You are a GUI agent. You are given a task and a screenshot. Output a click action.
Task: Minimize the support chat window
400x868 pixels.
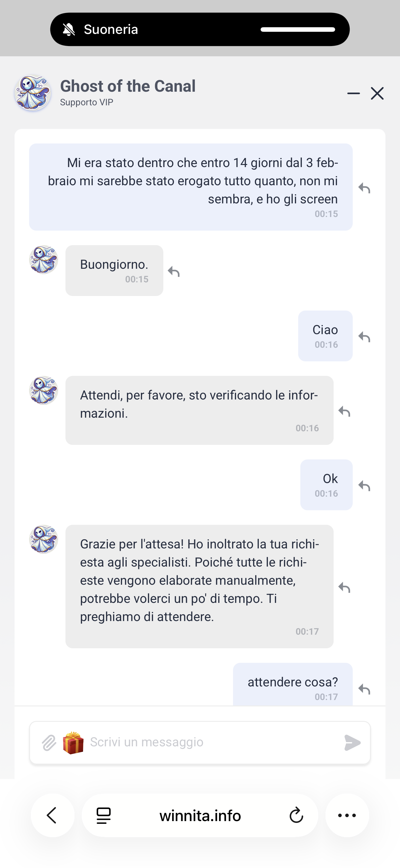coord(353,93)
